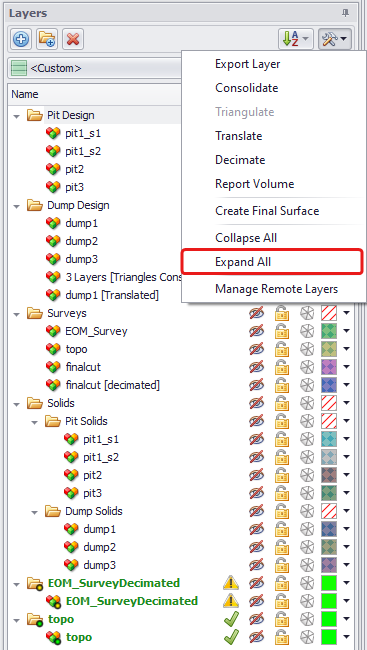Toggle visibility of Dump Solids folder
This screenshot has height=650, width=367.
[256, 511]
